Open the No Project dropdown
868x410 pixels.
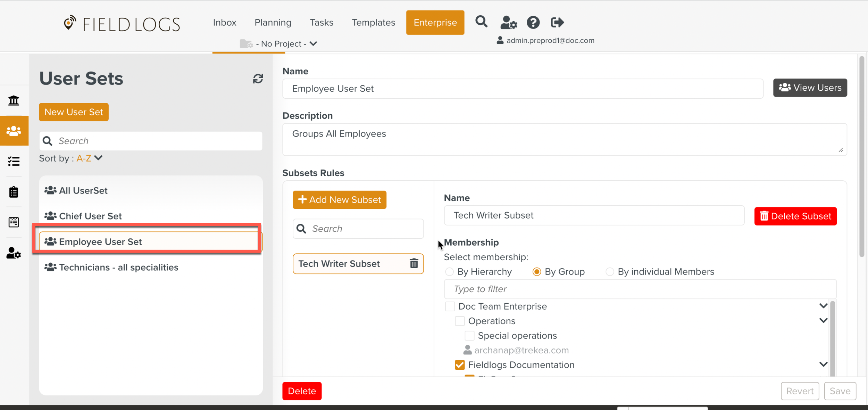[x=281, y=44]
